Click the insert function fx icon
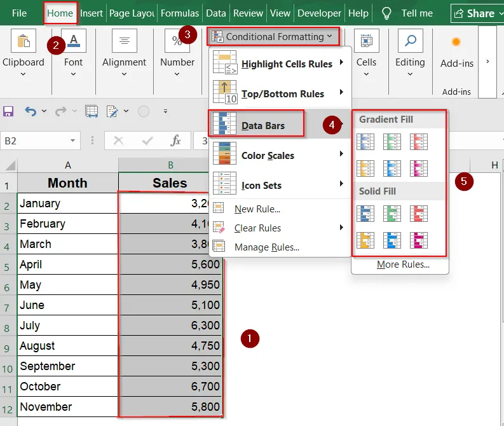Image resolution: width=504 pixels, height=426 pixels. (x=175, y=141)
